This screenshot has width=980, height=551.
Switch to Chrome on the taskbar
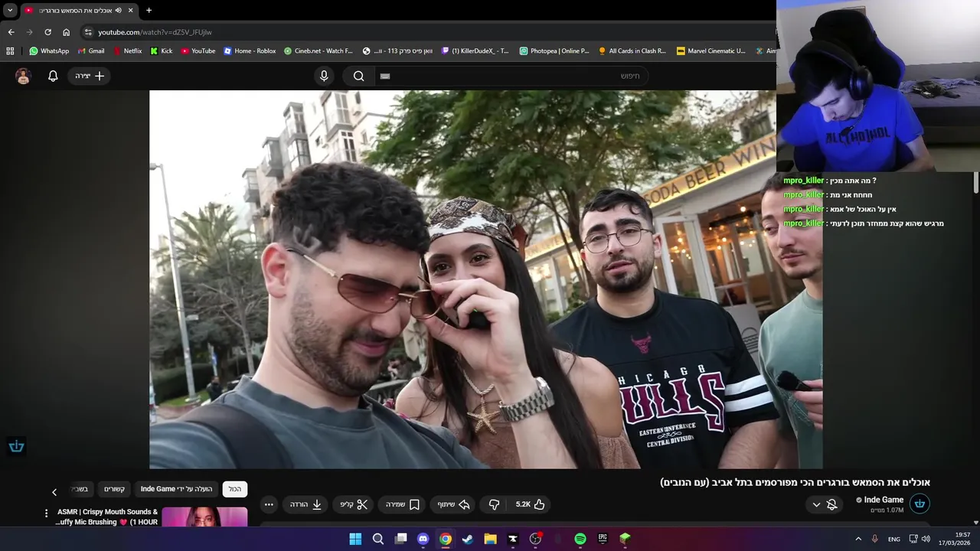(x=445, y=539)
